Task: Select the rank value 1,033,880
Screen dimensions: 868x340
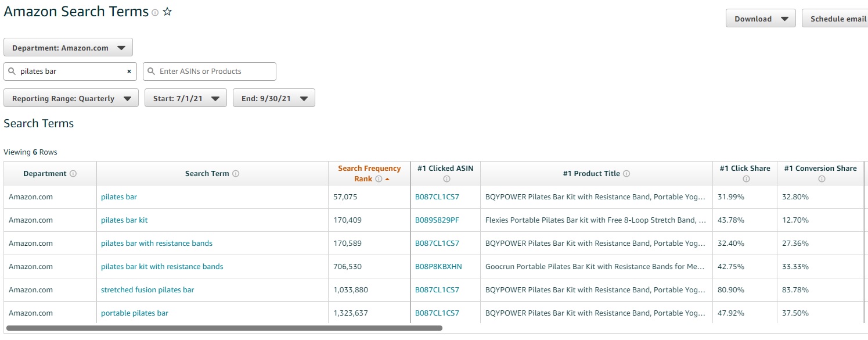Action: [x=351, y=290]
